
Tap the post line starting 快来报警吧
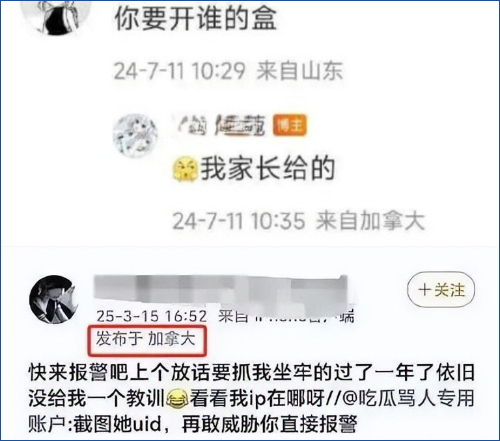(252, 372)
